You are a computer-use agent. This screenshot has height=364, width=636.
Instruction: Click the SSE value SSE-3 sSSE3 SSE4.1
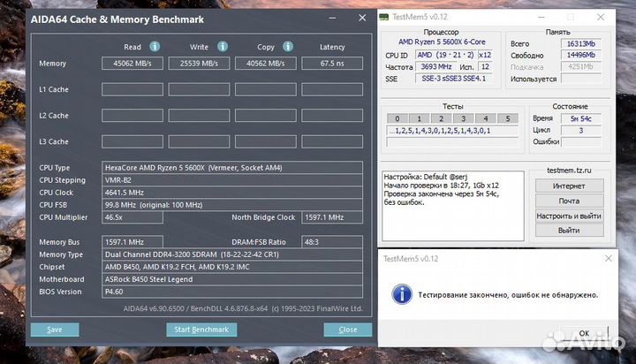click(x=453, y=79)
